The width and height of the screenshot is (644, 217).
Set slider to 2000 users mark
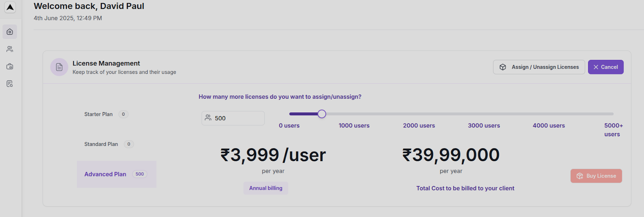pos(419,114)
